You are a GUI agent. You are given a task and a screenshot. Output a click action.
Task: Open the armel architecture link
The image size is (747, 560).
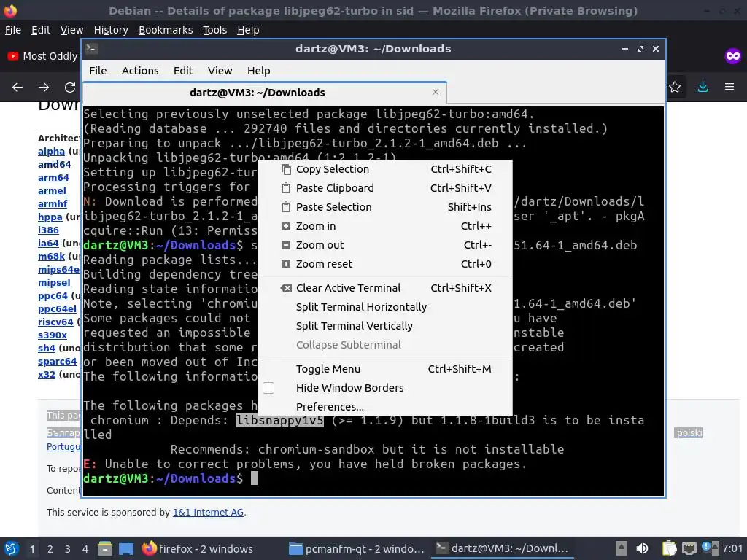coord(52,191)
